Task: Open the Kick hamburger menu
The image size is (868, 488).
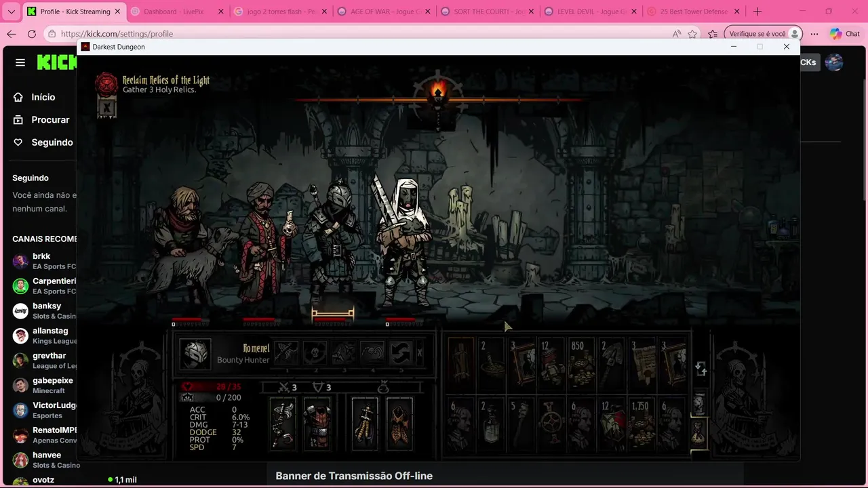Action: click(20, 62)
